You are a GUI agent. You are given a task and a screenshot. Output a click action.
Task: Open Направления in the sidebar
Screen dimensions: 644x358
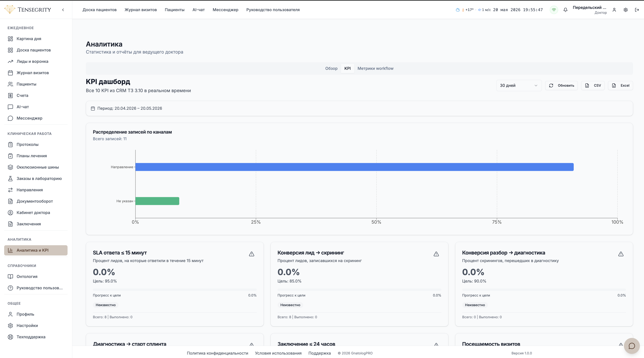(x=36, y=190)
